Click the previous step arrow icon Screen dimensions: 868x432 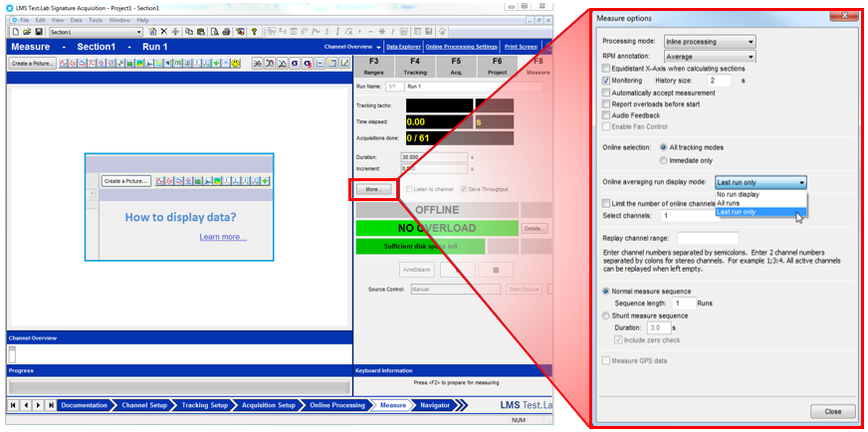[x=26, y=405]
